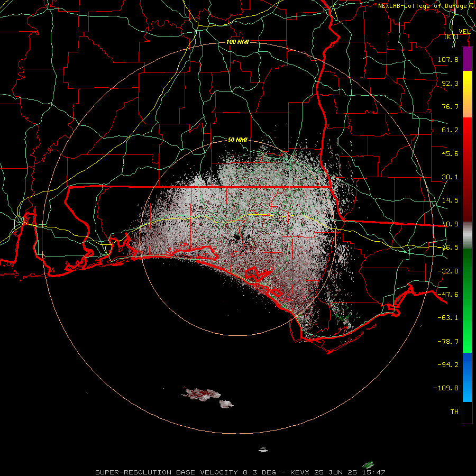476x476 pixels.
Task: Pick the purple segment of the velocity color bar
Action: [467, 59]
